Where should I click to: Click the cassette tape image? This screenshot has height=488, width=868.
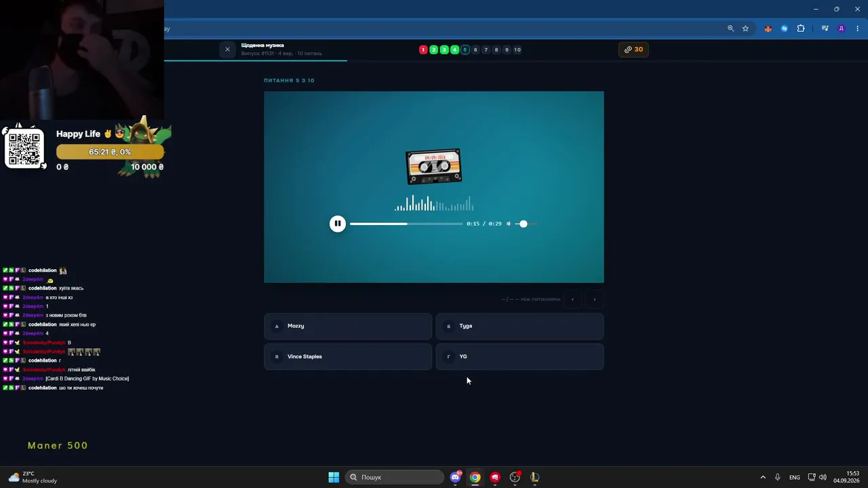click(434, 166)
